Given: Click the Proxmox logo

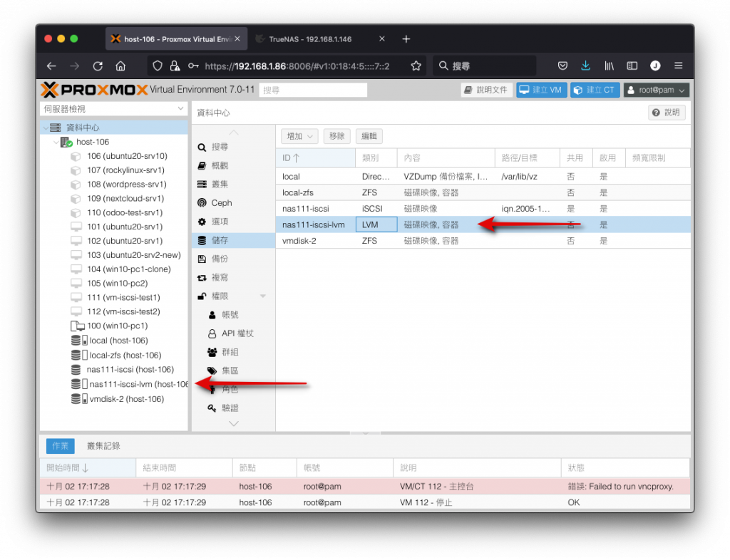Looking at the screenshot, I should [95, 89].
